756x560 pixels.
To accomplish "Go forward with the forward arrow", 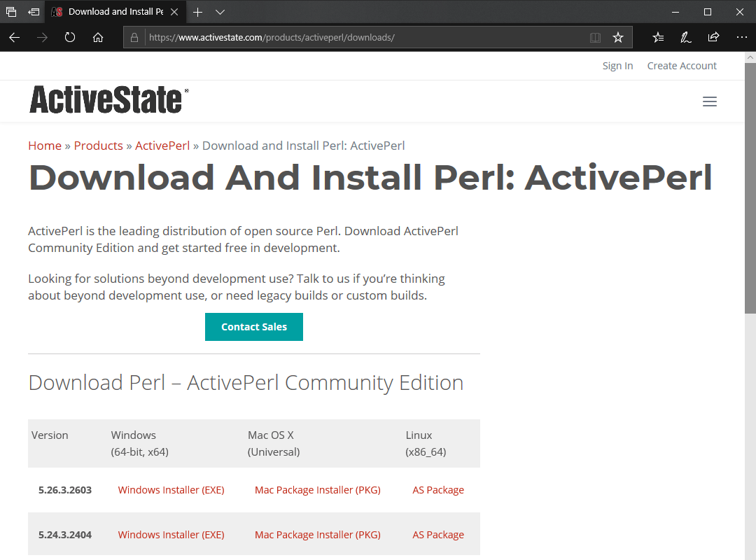I will tap(43, 38).
